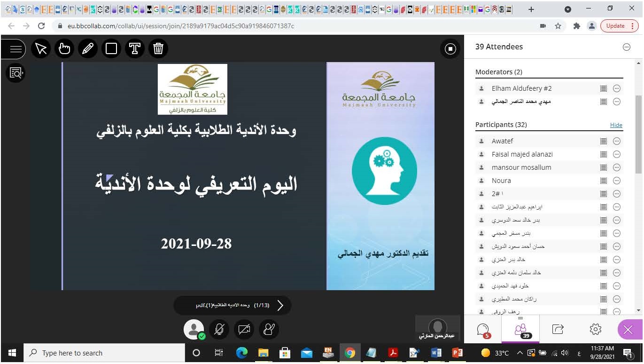Open attendee controls for Awatef
The height and width of the screenshot is (364, 644).
coord(617,141)
